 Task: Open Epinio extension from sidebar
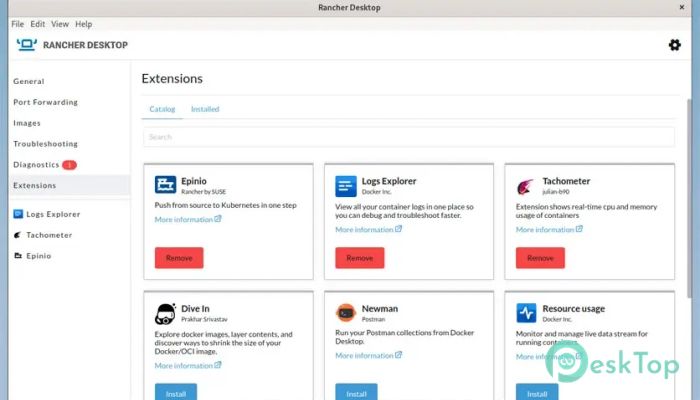coord(38,256)
